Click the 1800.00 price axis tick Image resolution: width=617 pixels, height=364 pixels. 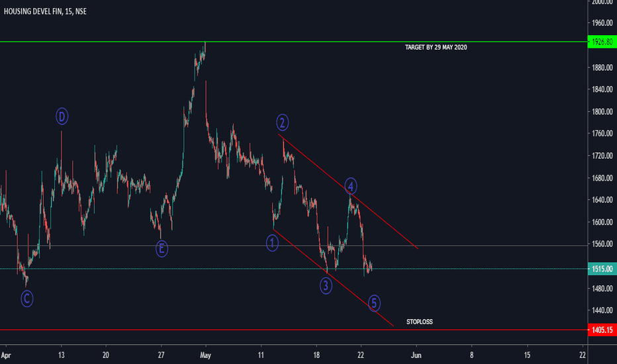click(x=602, y=111)
